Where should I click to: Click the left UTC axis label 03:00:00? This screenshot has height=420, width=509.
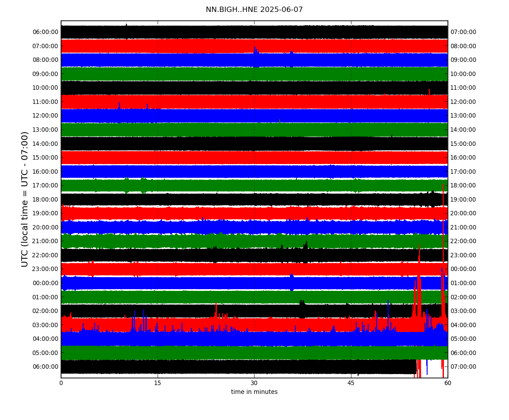[46, 325]
